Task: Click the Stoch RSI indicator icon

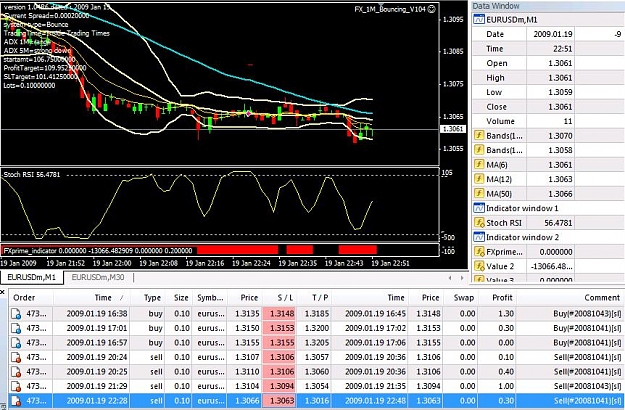Action: pyautogui.click(x=479, y=223)
